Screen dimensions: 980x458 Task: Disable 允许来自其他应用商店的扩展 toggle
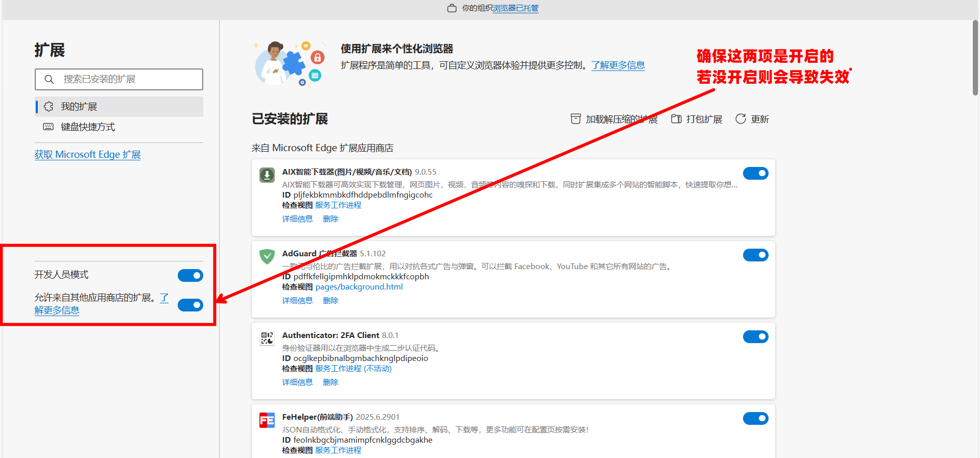click(x=190, y=305)
